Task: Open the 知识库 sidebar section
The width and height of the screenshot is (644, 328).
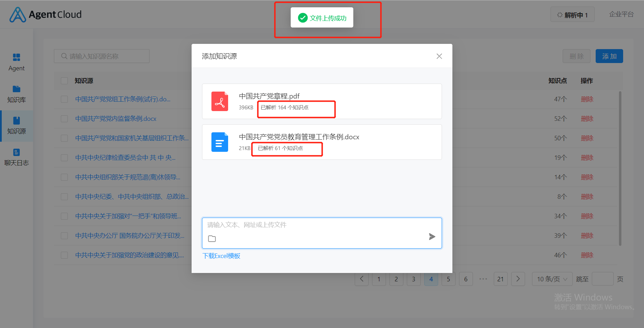Action: [16, 94]
